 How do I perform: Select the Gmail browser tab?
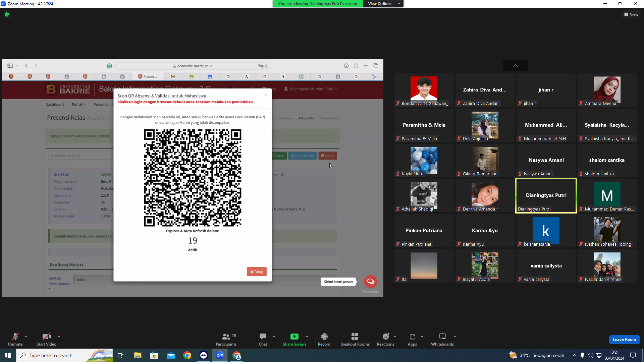(x=173, y=77)
